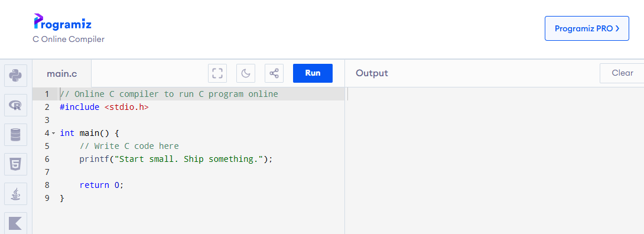Place cursor on the #include <stdio.h> line
Viewport: 644px width, 234px height.
pos(104,107)
